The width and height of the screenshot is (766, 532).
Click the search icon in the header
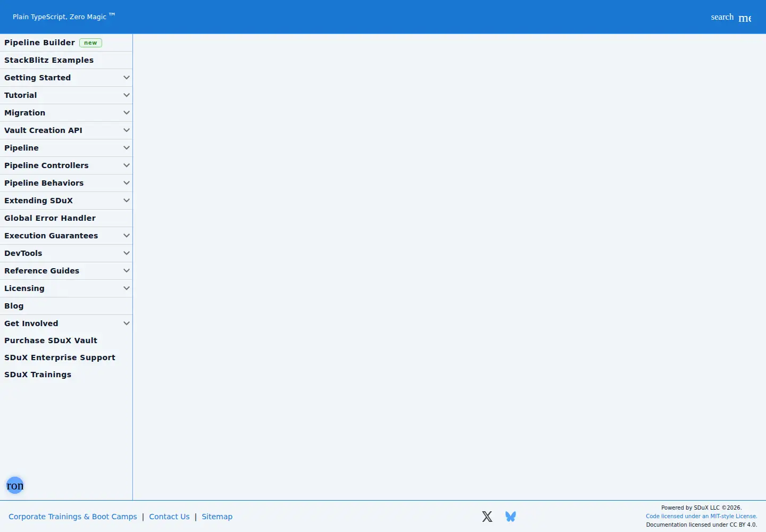(x=722, y=17)
